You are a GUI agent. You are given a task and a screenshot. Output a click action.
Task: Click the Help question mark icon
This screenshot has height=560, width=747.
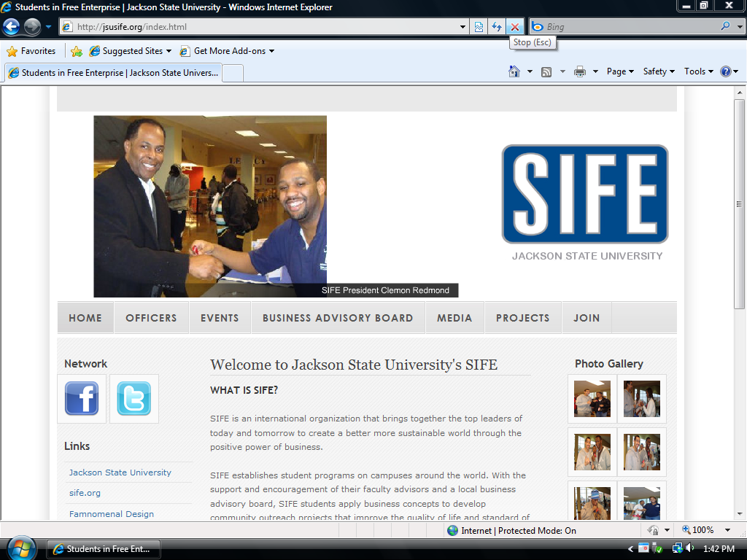coord(726,71)
